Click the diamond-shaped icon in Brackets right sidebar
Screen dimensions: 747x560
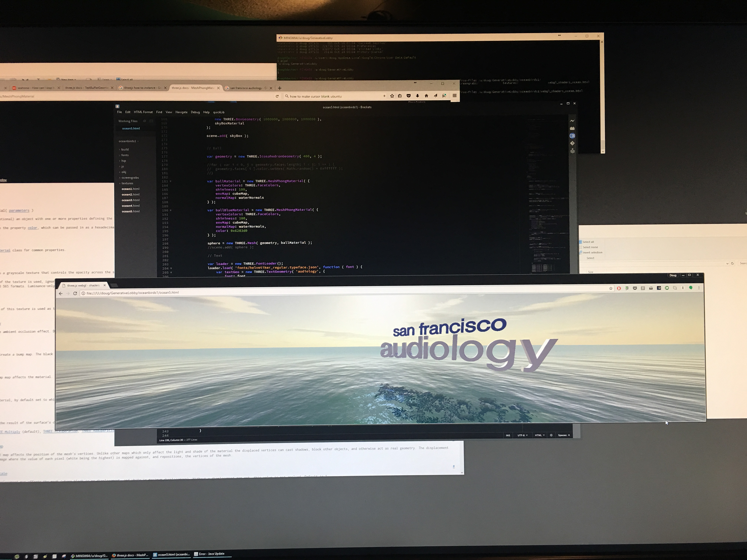(x=572, y=143)
